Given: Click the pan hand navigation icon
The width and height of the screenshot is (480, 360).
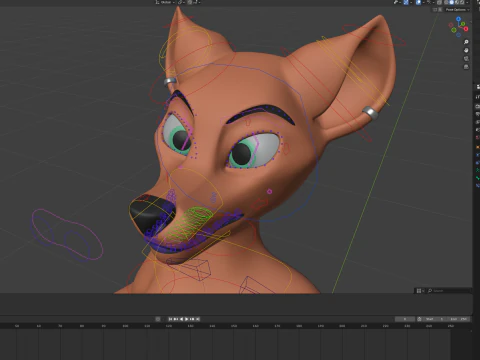Looking at the screenshot, I should 466,50.
